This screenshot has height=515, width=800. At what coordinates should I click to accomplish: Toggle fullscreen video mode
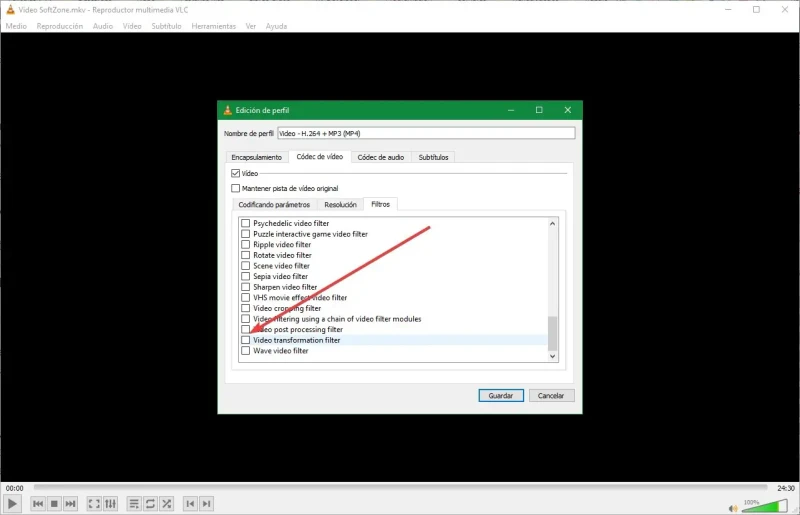point(94,504)
